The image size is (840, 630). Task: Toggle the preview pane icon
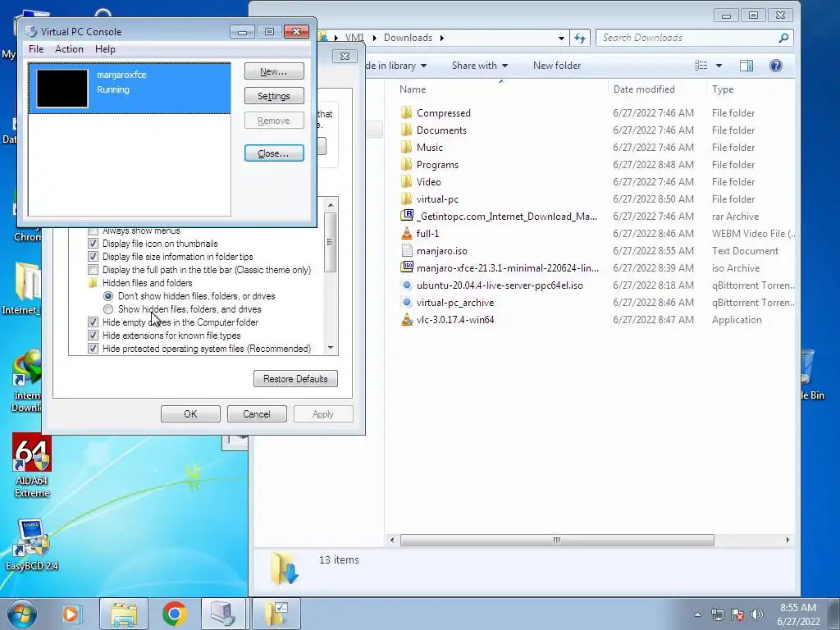pos(746,66)
